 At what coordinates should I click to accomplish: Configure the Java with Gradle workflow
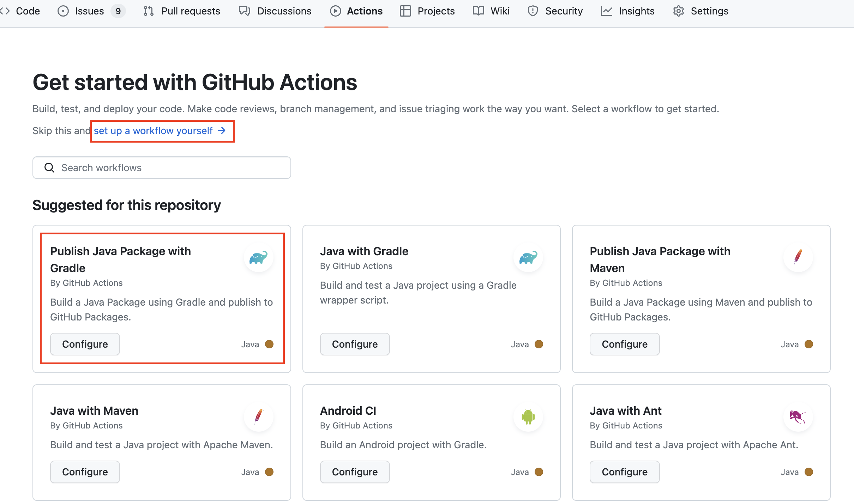pyautogui.click(x=355, y=344)
